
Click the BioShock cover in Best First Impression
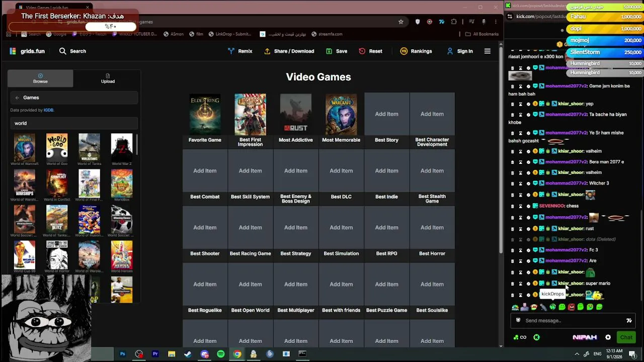250,114
